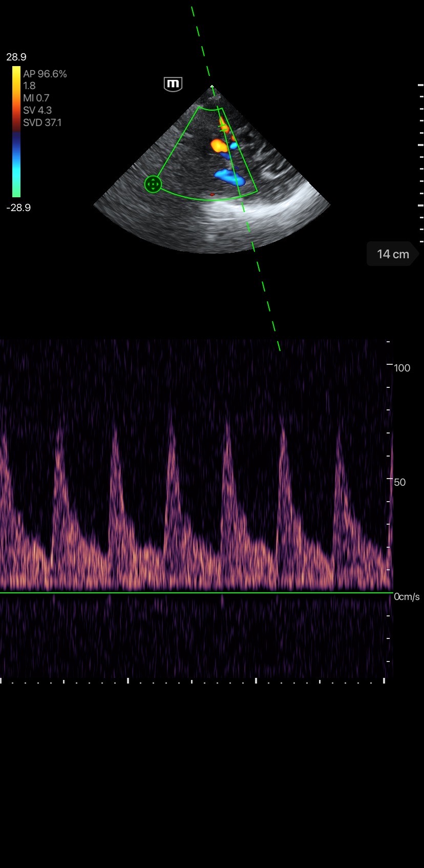Click the -28.9 lower velocity limit
Viewport: 424px width, 868px height.
pos(18,208)
